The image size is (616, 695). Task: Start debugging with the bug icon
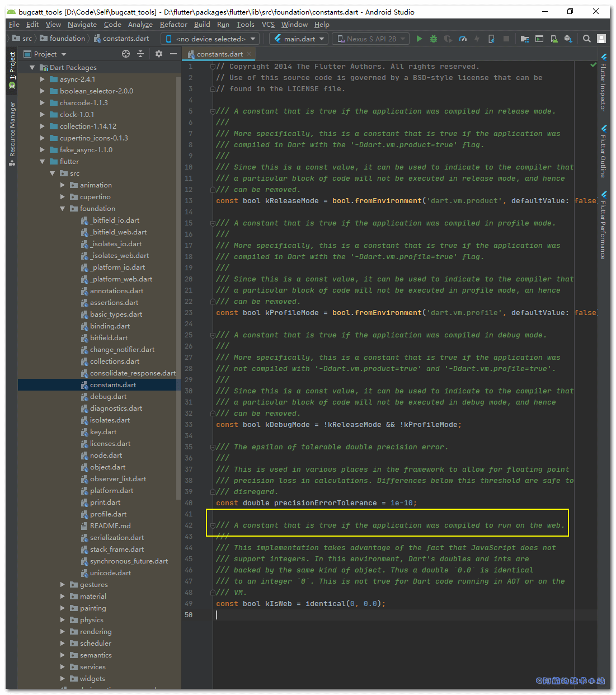434,39
